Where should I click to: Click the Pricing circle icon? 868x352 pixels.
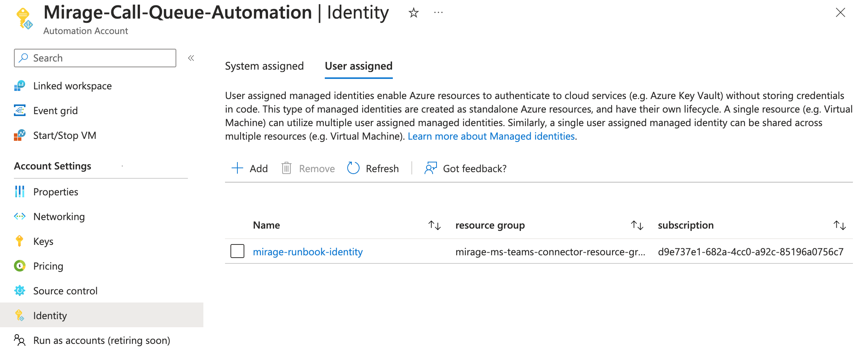coord(20,266)
